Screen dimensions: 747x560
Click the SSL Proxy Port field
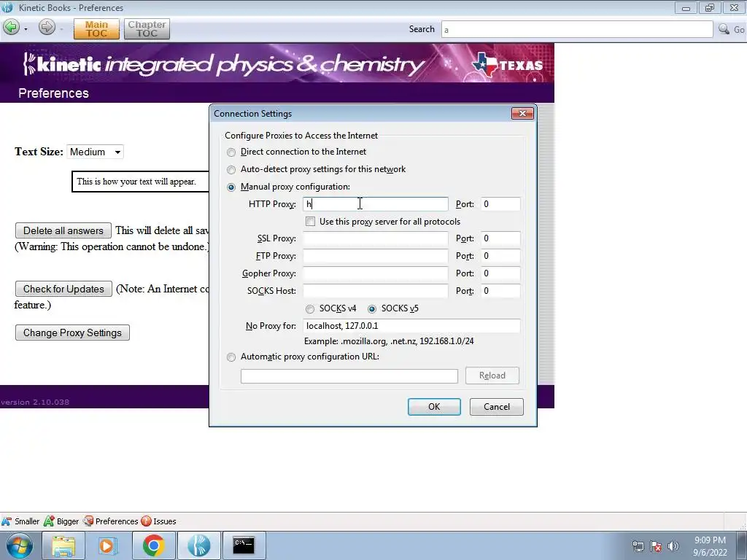(x=500, y=238)
